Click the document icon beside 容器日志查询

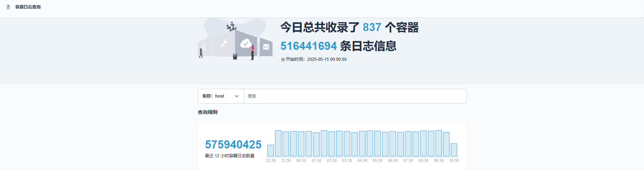click(x=8, y=7)
